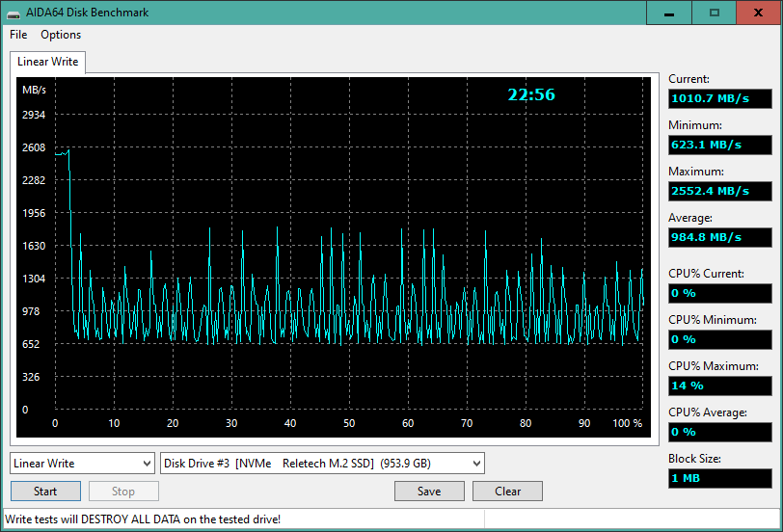Click the Maximum speed value 2552.4 MB/s
The image size is (783, 532).
click(720, 191)
